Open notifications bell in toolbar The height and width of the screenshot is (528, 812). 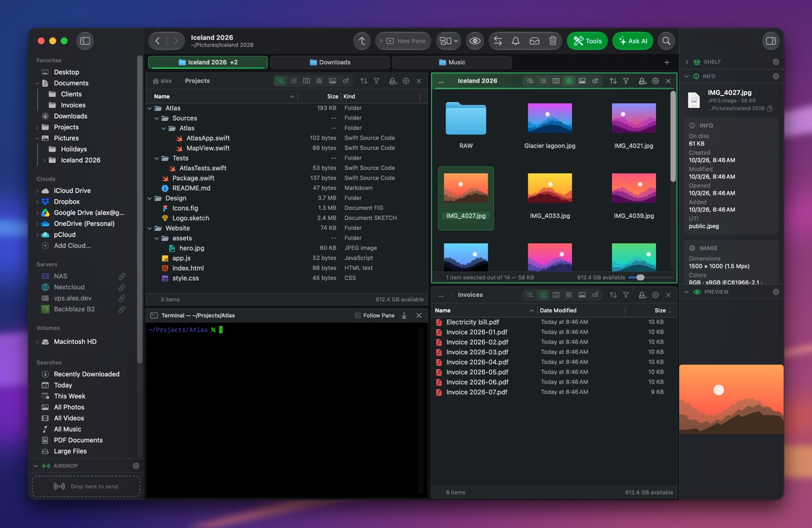[516, 41]
